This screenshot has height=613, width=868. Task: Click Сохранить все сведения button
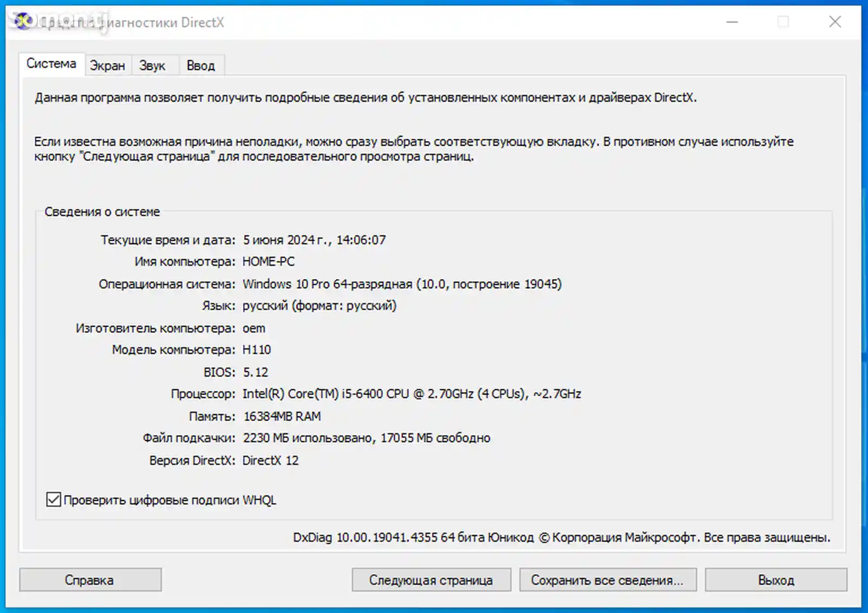[608, 580]
